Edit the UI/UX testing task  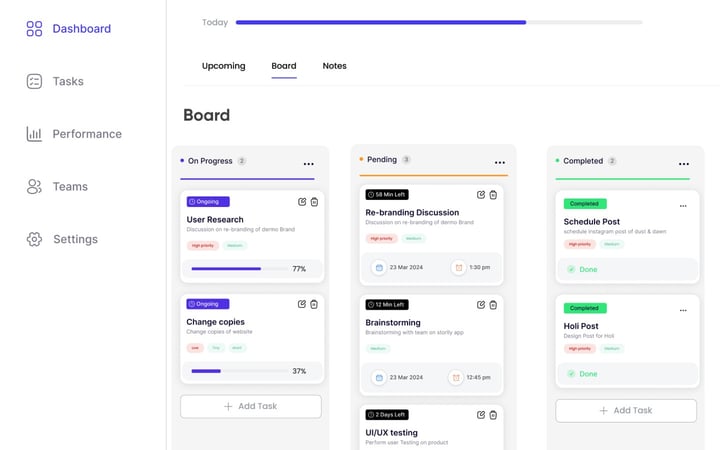[x=481, y=415]
